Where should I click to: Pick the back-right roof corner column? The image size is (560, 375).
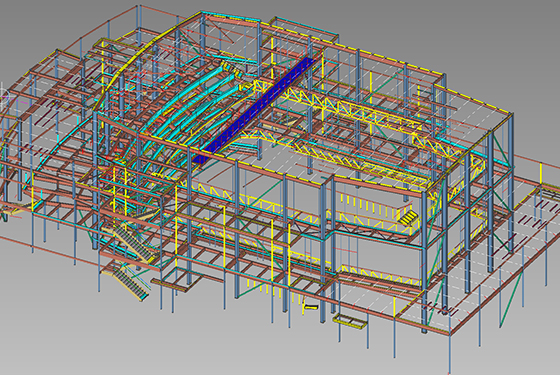pyautogui.click(x=511, y=183)
